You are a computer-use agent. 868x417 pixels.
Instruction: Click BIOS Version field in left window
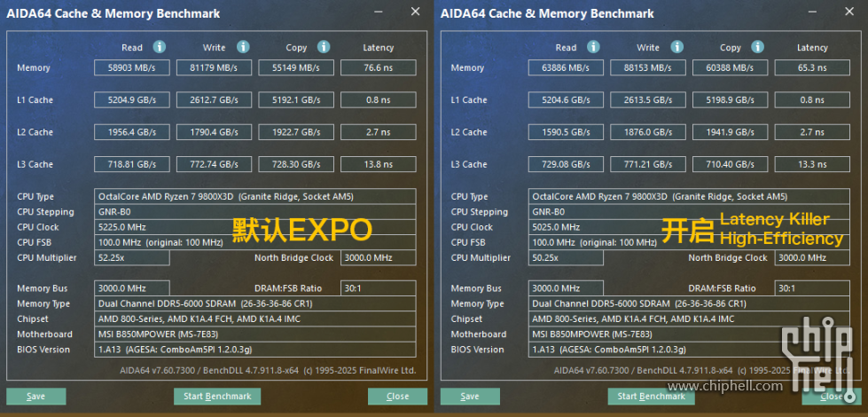click(255, 350)
